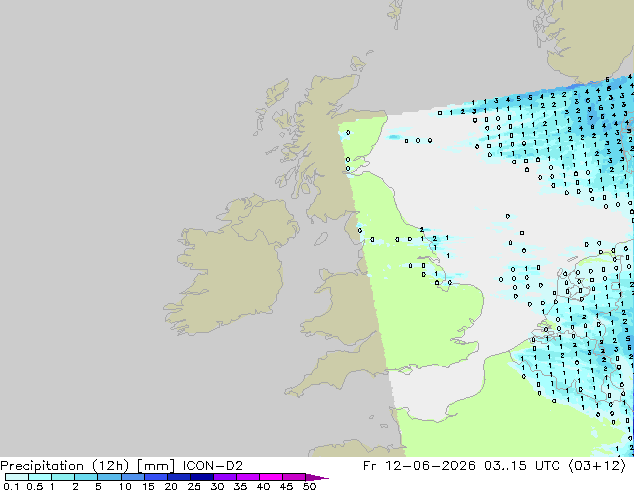Click the date "Fr 12-06-2026"
The image size is (634, 490).
(x=419, y=466)
